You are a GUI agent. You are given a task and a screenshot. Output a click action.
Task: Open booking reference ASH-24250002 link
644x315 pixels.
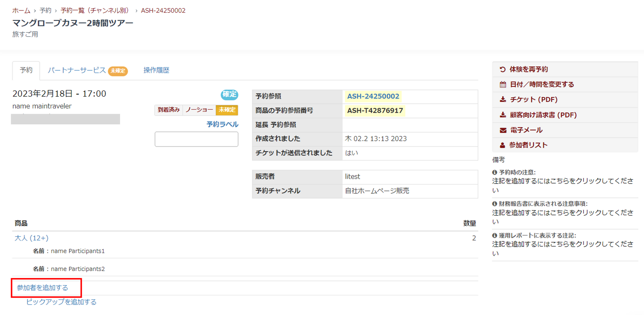[x=373, y=97]
